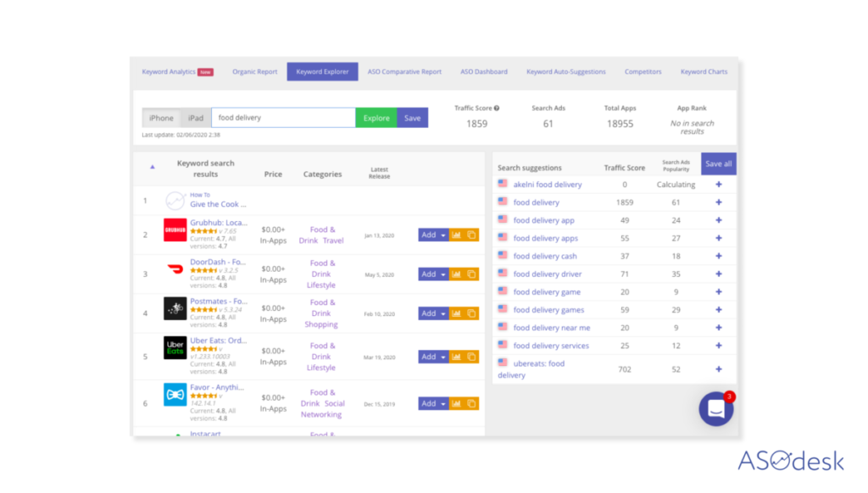Expand Add dropdown for Postmates
Viewport: 868px width, 493px height.
[442, 313]
